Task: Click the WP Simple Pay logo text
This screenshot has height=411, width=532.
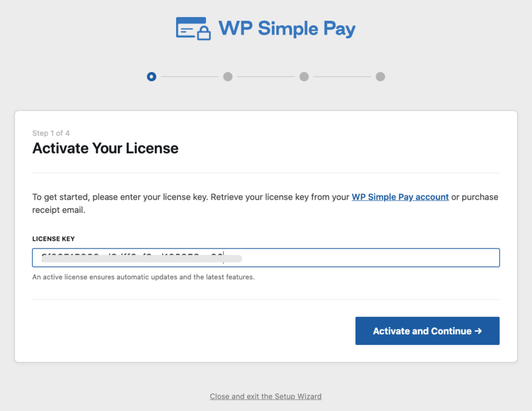Action: click(x=287, y=29)
